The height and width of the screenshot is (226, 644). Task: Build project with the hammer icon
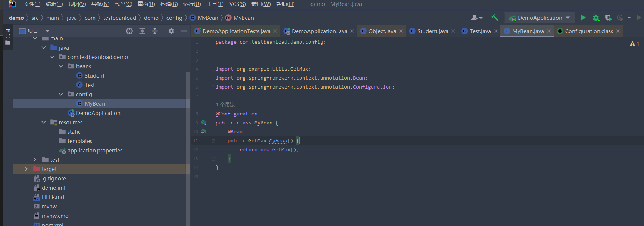point(495,18)
